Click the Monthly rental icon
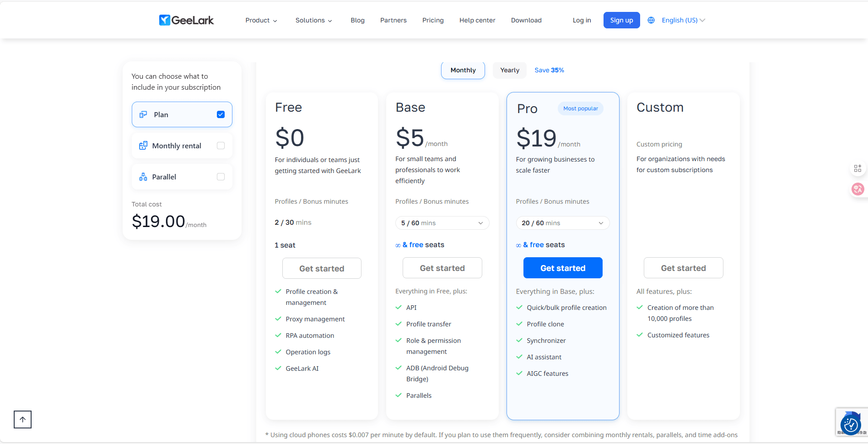The image size is (868, 444). point(143,146)
